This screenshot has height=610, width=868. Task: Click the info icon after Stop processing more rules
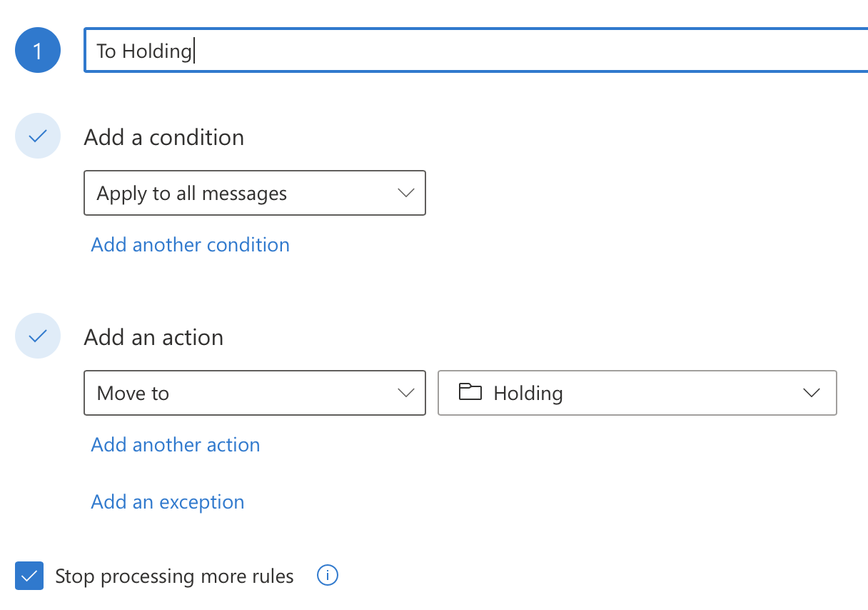coord(327,575)
